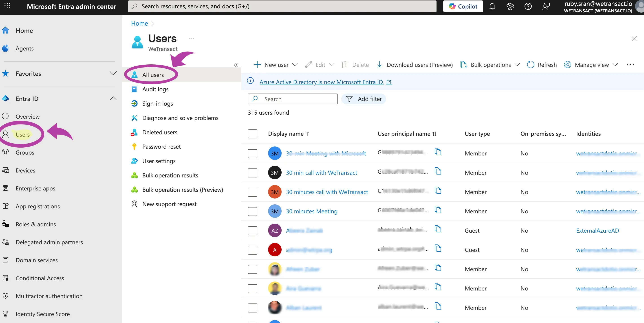Sort by User principal name column
Viewport: 644px width, 323px height.
pyautogui.click(x=407, y=134)
